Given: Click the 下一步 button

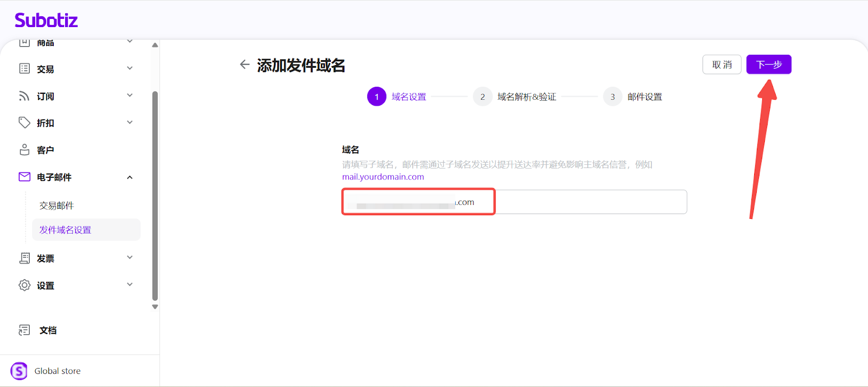Looking at the screenshot, I should tap(769, 64).
